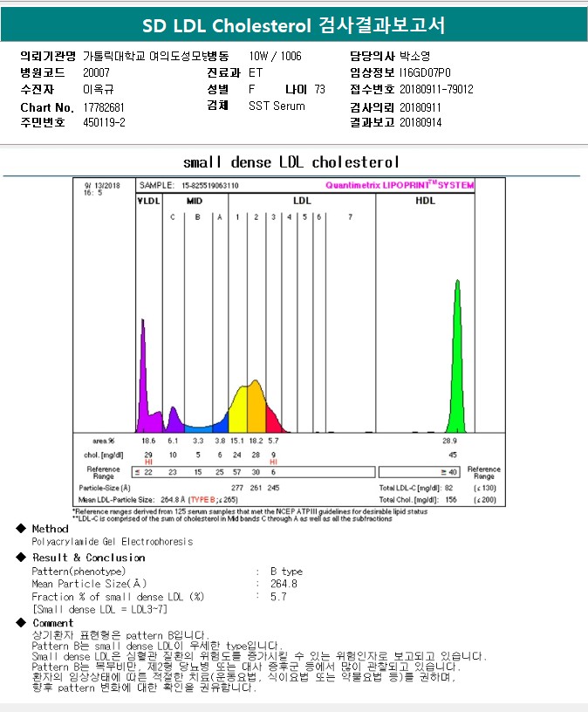Click department value ET

coord(256,72)
